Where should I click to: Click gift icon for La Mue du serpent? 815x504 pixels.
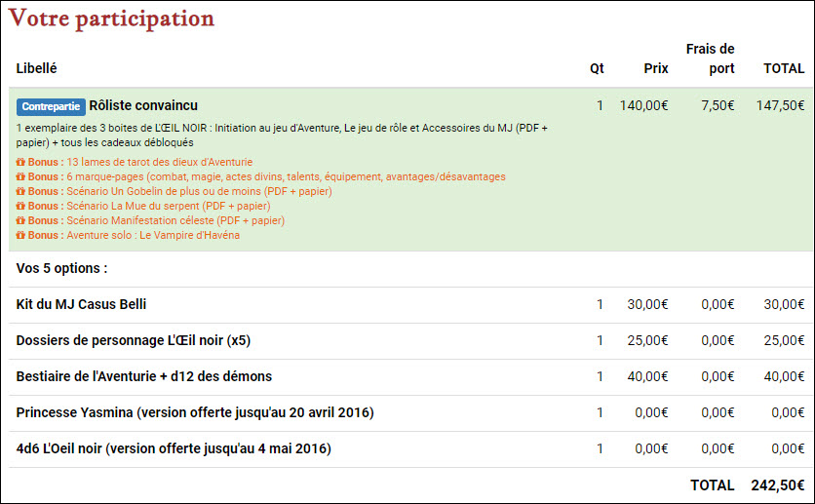tap(20, 206)
